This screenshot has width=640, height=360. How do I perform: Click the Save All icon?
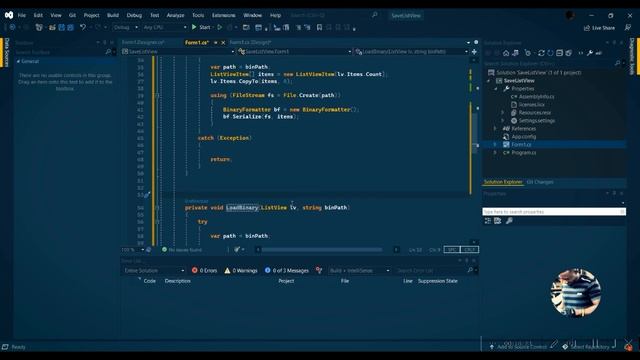(x=70, y=27)
